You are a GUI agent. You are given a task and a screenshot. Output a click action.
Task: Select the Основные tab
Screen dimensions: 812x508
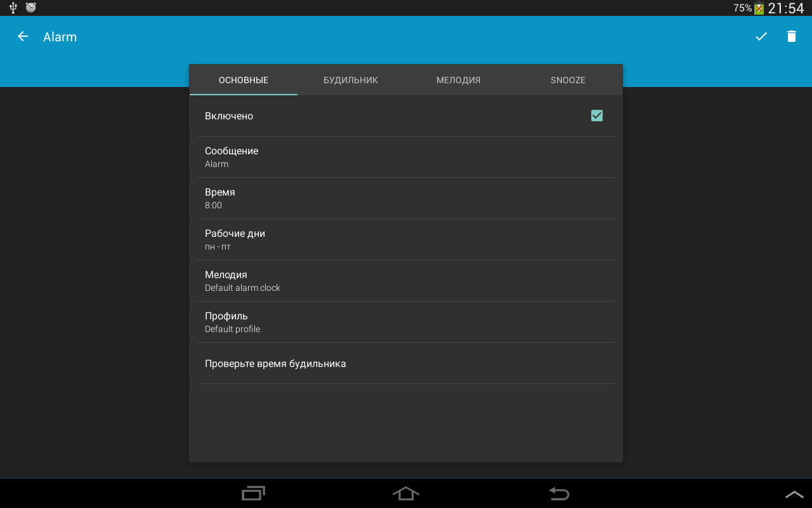(244, 80)
